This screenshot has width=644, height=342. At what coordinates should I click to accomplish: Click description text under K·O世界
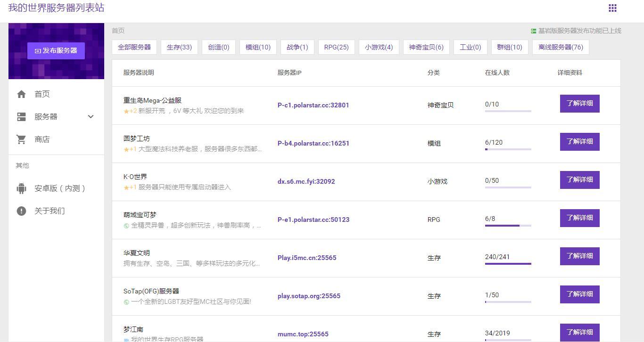184,187
